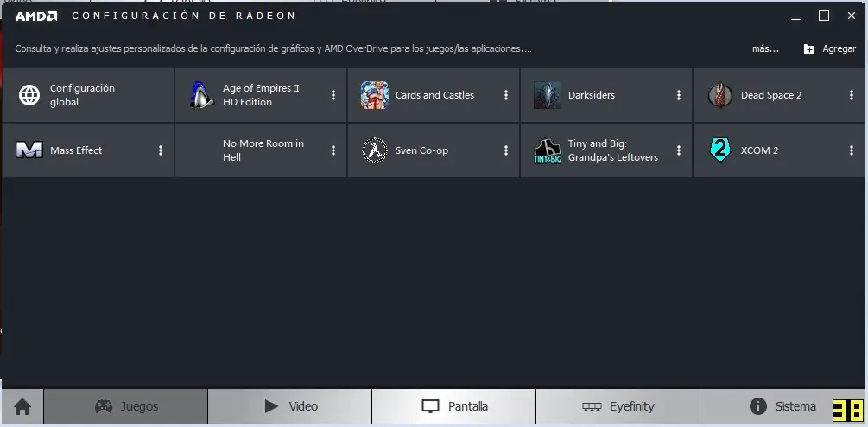Screen dimensions: 868x427
Task: Click the Age of Empires II game icon
Action: click(x=201, y=95)
